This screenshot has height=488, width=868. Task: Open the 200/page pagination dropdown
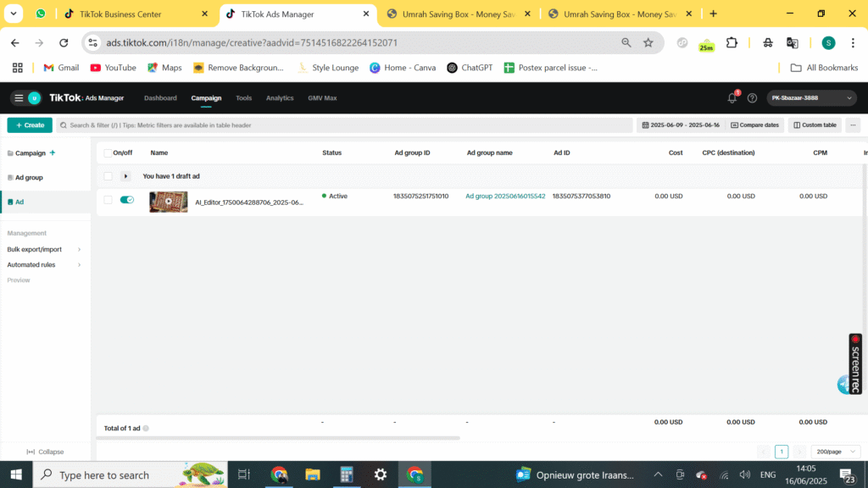pyautogui.click(x=835, y=452)
